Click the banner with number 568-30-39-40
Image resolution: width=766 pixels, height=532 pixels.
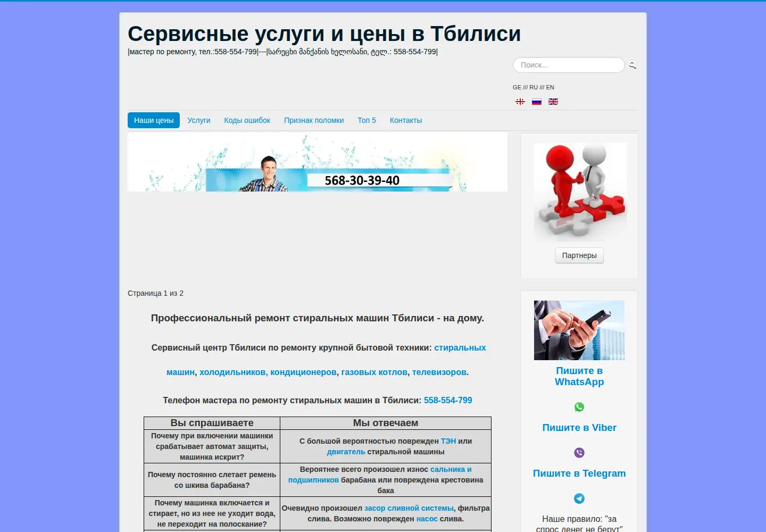318,162
